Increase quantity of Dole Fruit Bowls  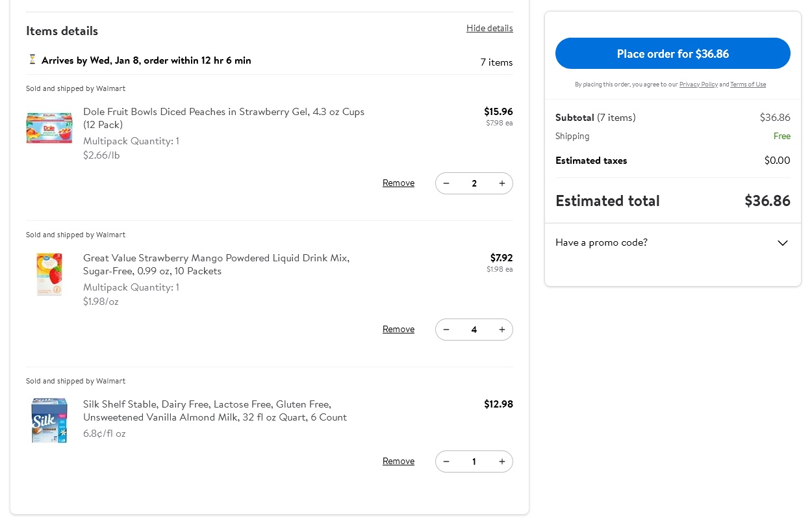(x=502, y=183)
